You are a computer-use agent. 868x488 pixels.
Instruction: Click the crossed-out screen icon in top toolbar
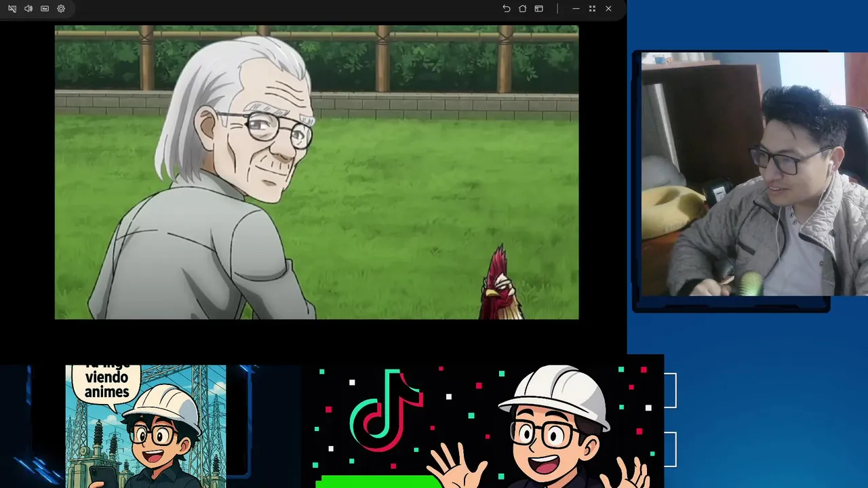(x=12, y=9)
